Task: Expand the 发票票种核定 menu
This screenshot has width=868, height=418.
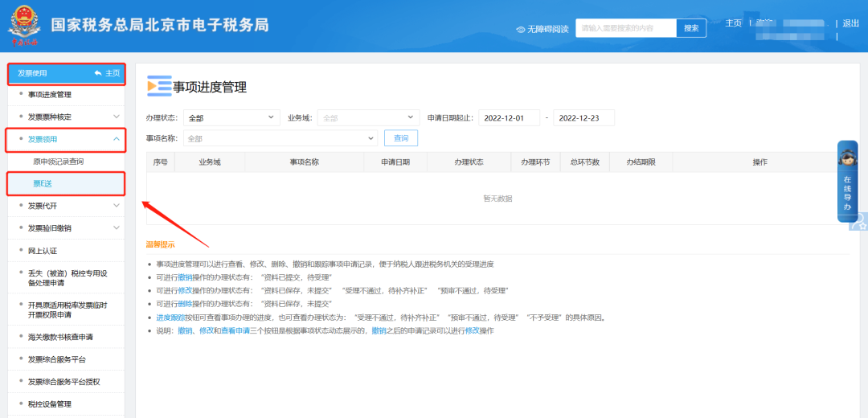Action: (x=116, y=117)
